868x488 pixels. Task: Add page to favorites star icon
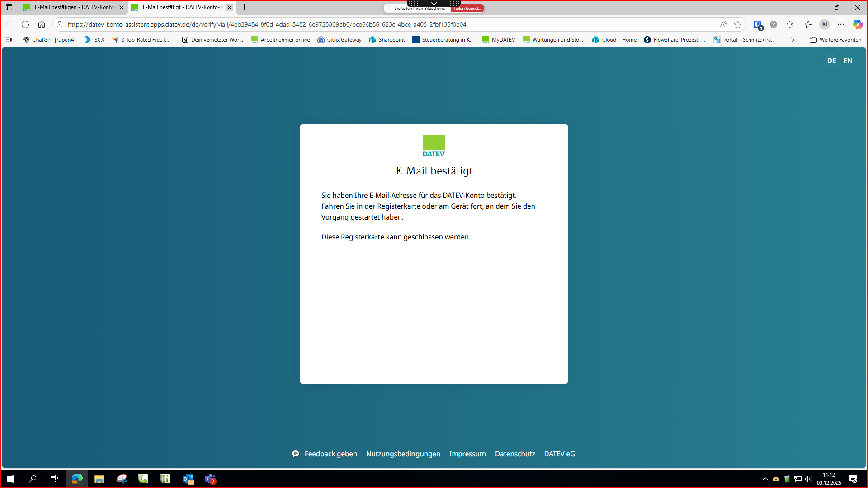[738, 24]
